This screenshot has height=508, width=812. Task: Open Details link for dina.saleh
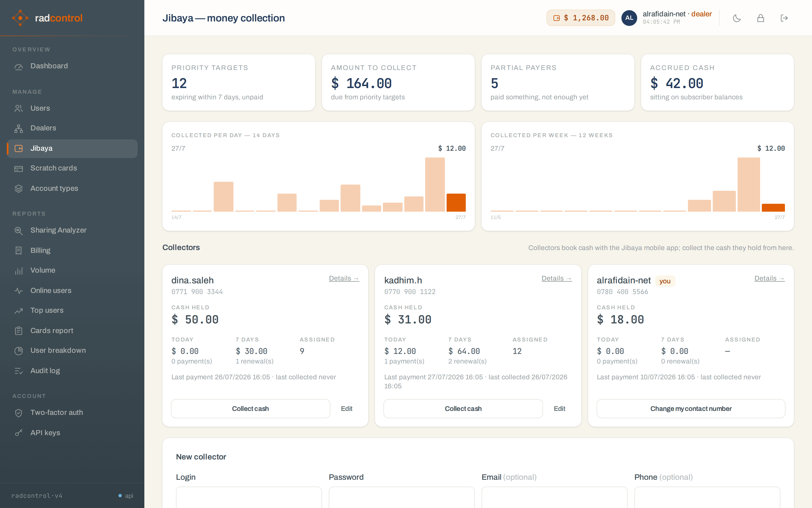(x=344, y=279)
